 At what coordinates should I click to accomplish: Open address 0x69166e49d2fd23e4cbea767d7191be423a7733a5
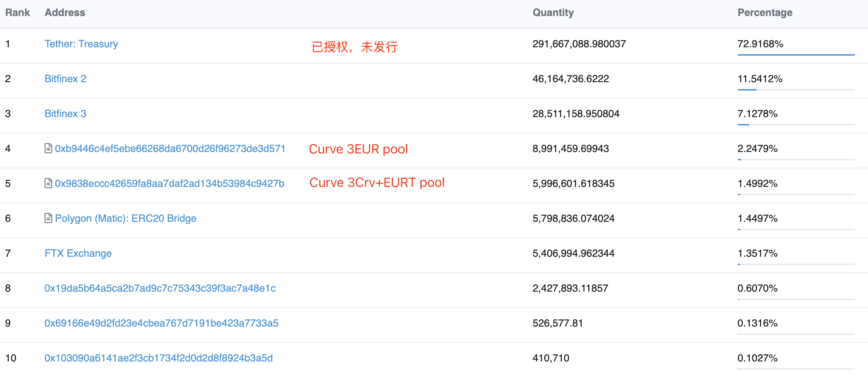coord(162,323)
